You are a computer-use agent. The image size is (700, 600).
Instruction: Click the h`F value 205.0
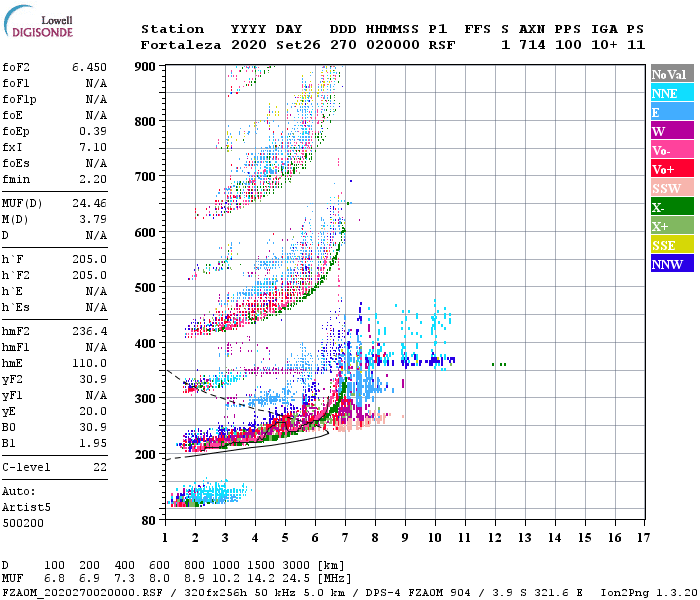tap(89, 259)
